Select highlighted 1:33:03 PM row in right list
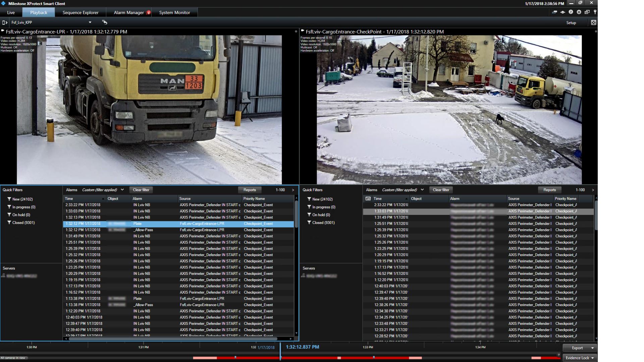 pyautogui.click(x=478, y=211)
